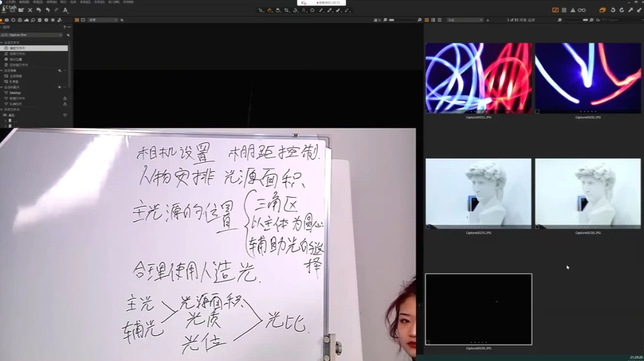Select the Pan cursor tool in the toolbar
This screenshot has width=644, height=361.
coord(269,10)
